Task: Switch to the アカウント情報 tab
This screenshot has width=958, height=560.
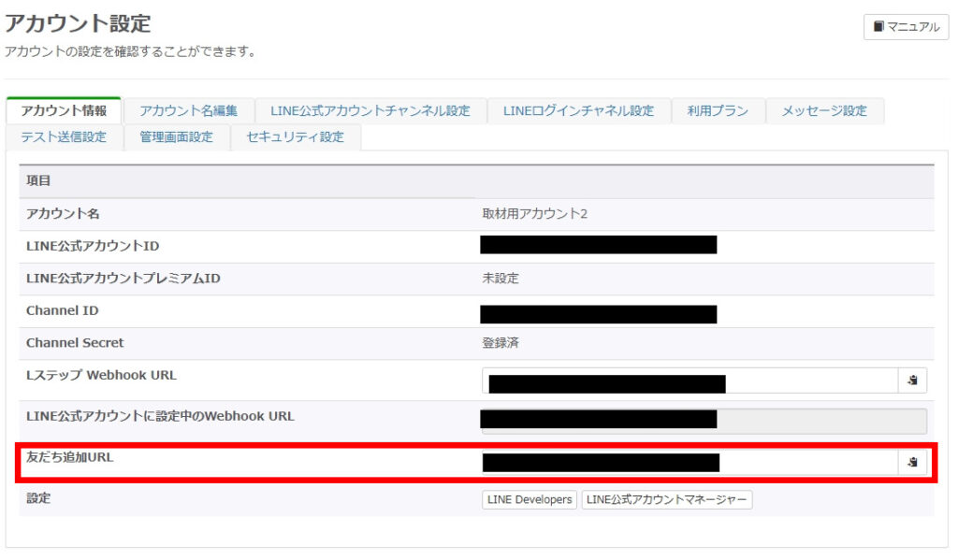Action: tap(64, 110)
